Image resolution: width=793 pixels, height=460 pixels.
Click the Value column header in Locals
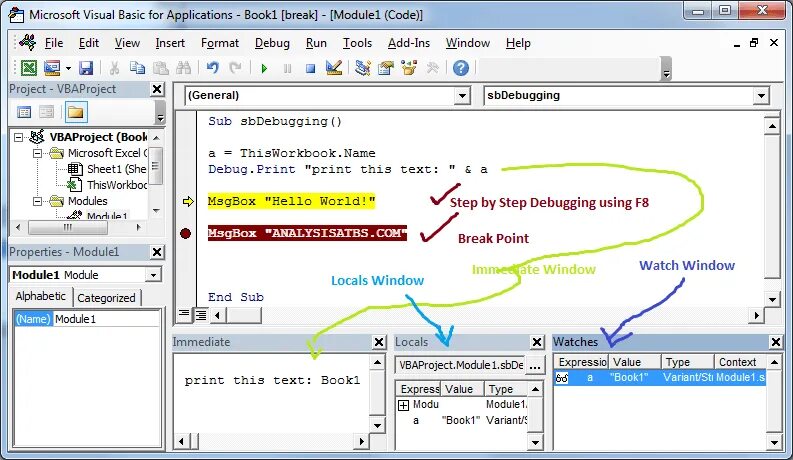[463, 389]
